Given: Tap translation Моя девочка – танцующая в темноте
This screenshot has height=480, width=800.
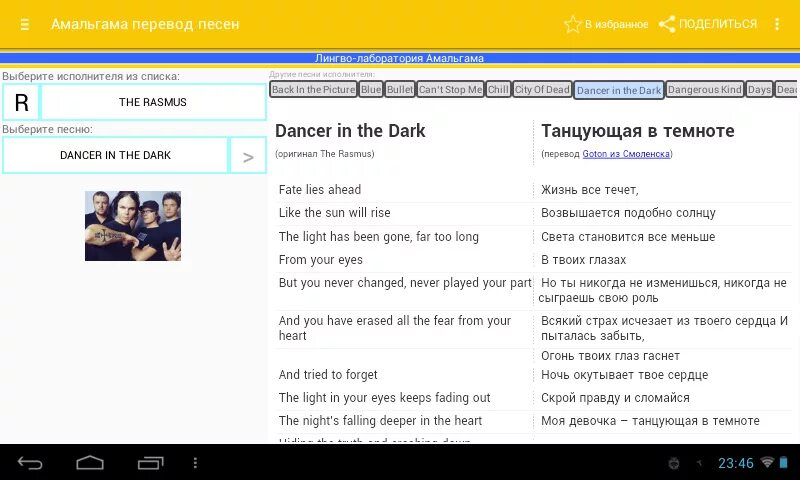Looking at the screenshot, I should click(650, 420).
